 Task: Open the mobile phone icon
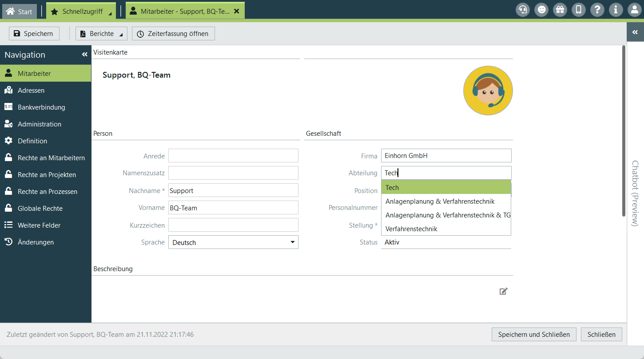click(578, 10)
